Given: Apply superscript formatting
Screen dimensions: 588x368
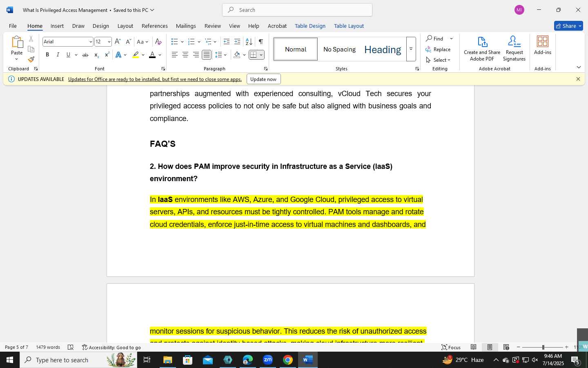Looking at the screenshot, I should point(107,55).
